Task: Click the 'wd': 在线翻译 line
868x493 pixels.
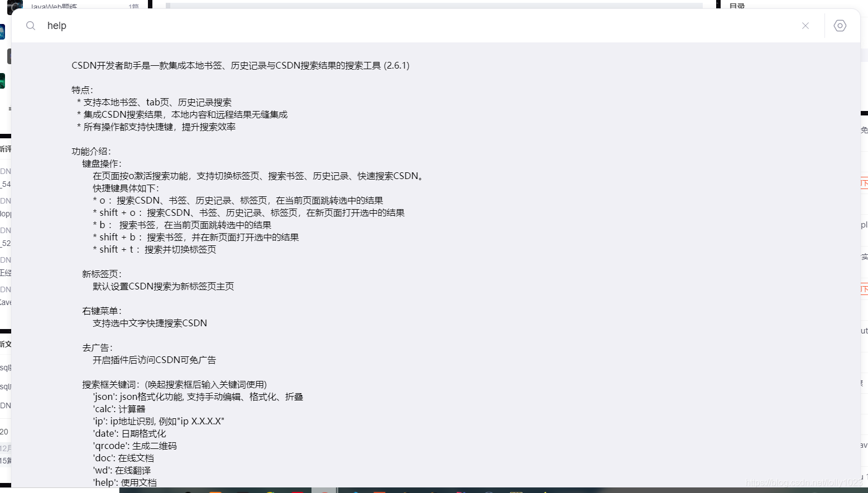Action: coord(122,471)
